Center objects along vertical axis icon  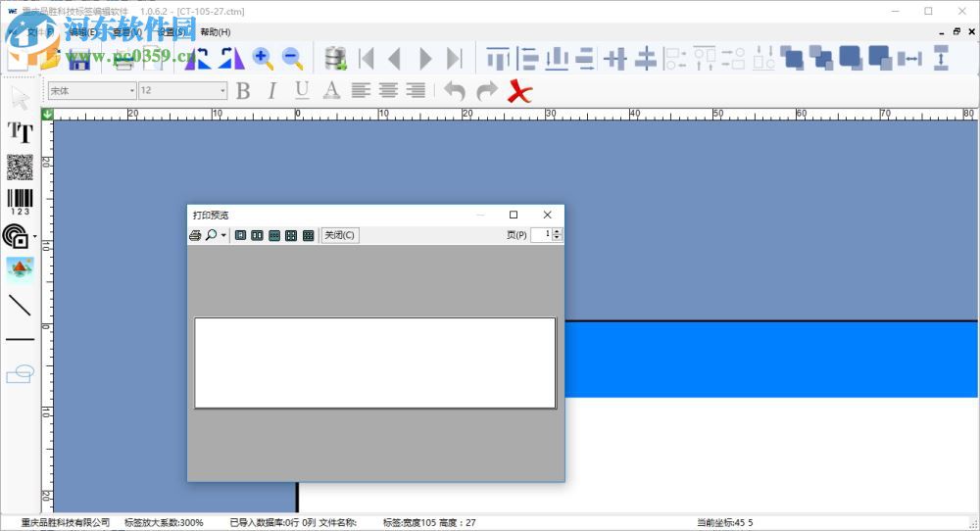point(615,59)
